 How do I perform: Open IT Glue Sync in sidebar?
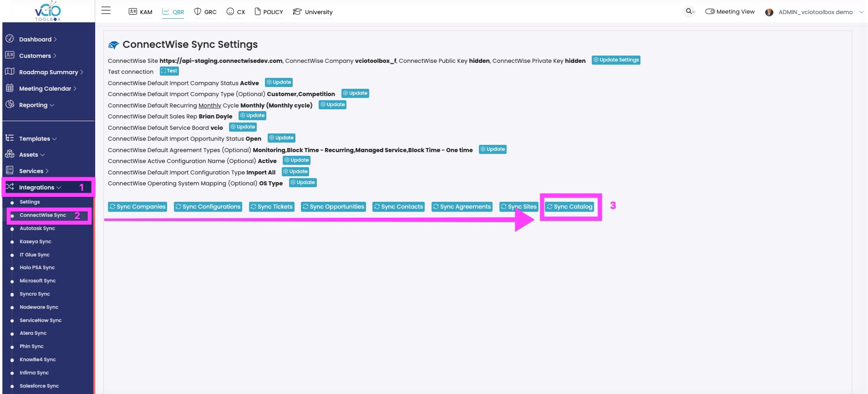coord(35,255)
